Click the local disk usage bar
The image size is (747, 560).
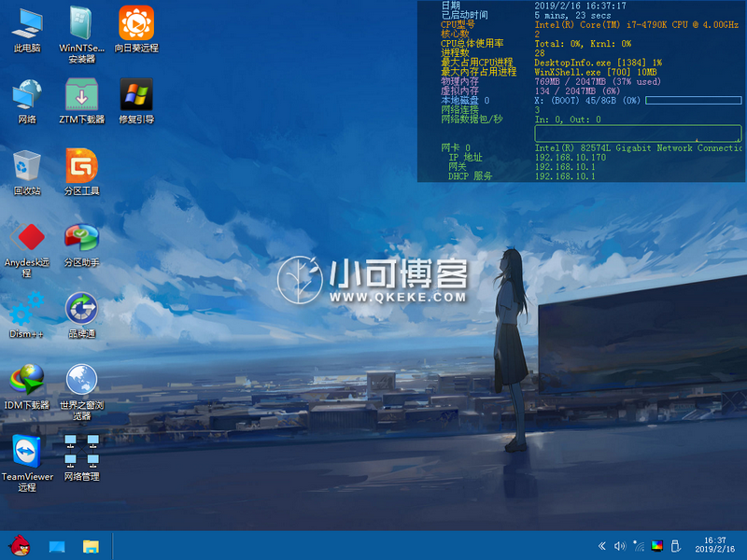coord(694,101)
